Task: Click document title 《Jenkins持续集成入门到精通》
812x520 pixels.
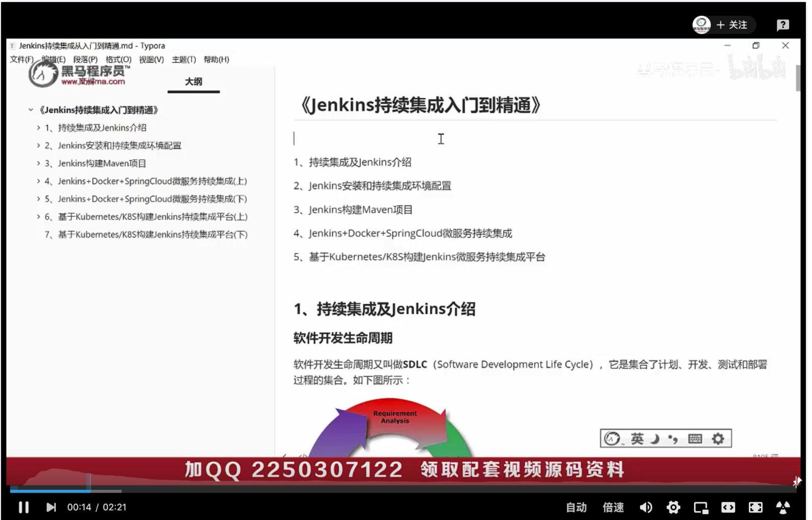Action: pos(421,105)
